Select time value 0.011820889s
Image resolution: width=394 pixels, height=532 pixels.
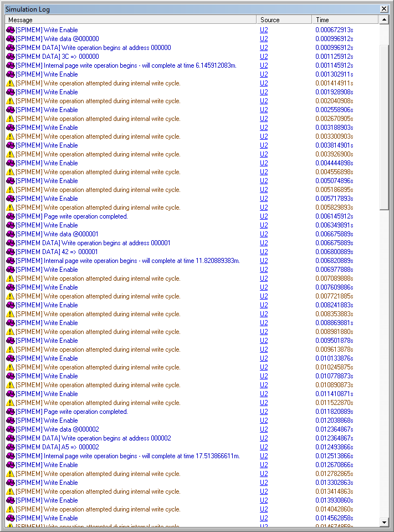click(334, 412)
